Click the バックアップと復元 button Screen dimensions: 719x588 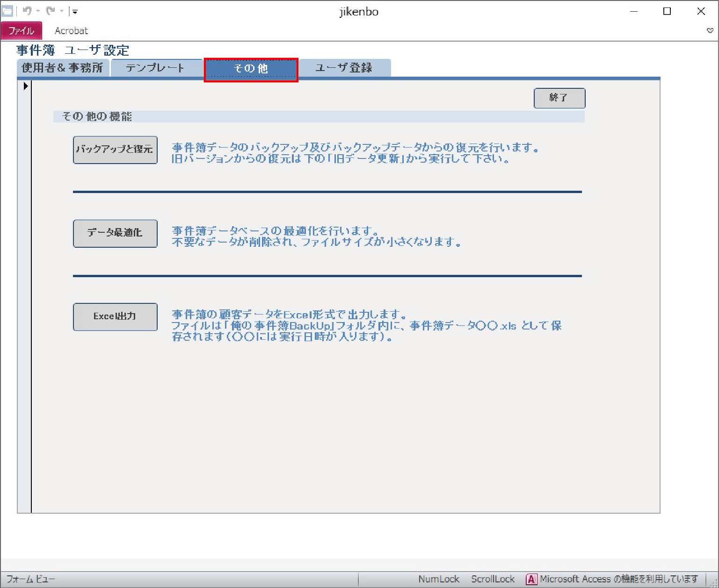(115, 150)
